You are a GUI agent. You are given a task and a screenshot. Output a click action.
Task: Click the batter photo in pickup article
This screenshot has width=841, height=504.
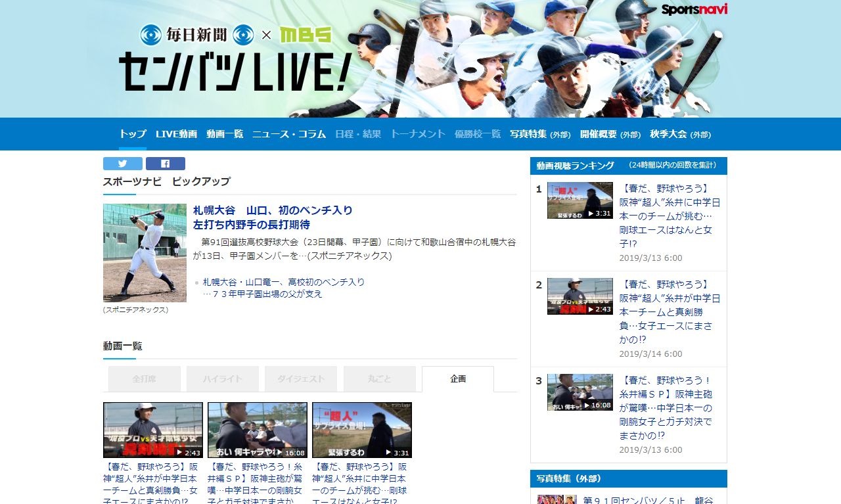tap(145, 253)
